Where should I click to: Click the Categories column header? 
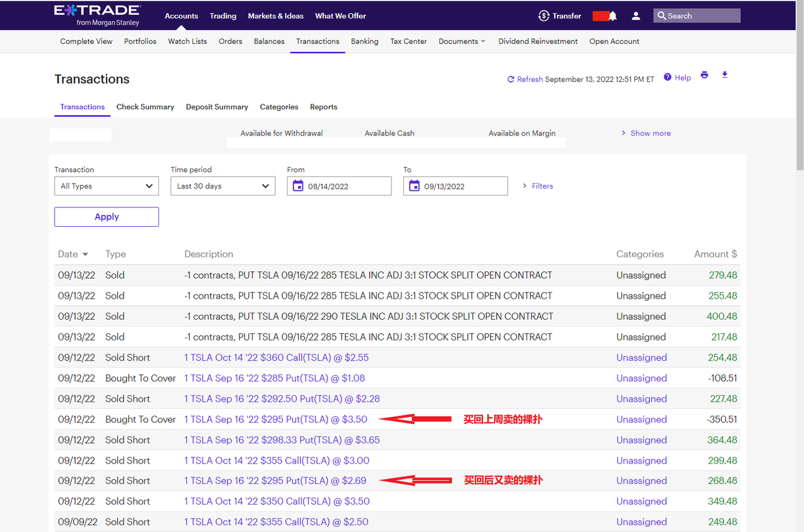tap(640, 254)
